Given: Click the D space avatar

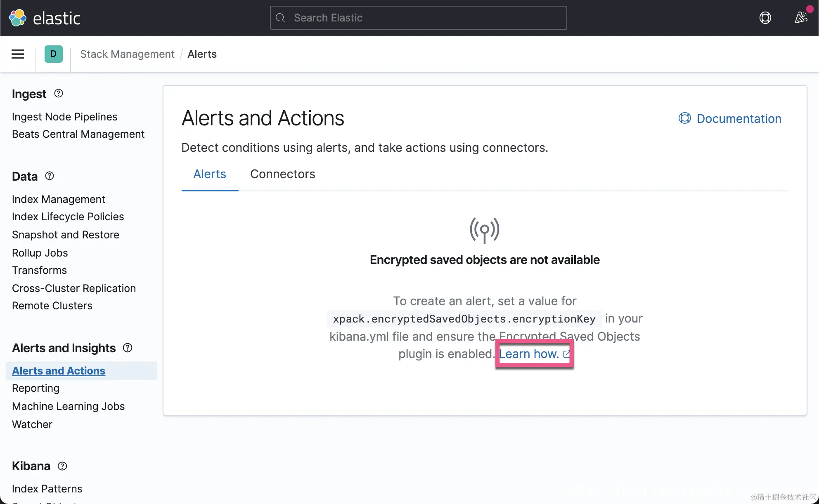Looking at the screenshot, I should [x=53, y=54].
